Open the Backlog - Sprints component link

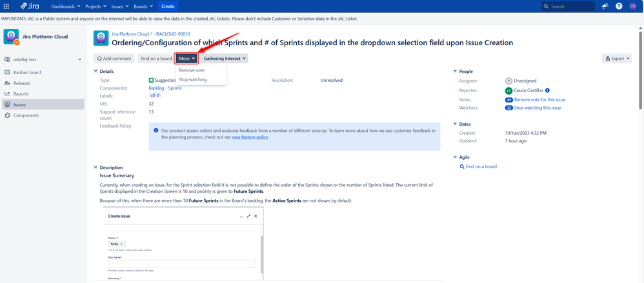coord(165,88)
